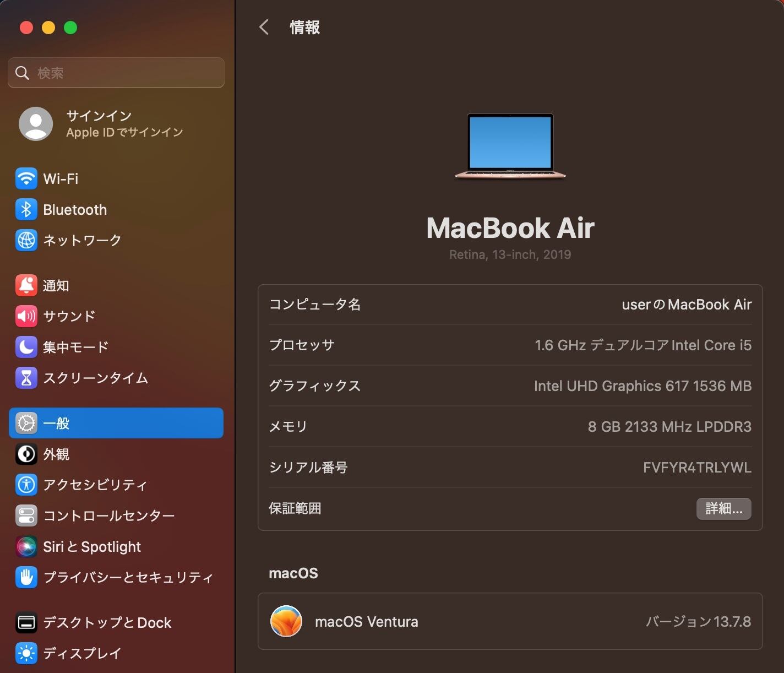The image size is (784, 673).
Task: Click サインイン with Apple ID avatar
Action: pyautogui.click(x=101, y=124)
